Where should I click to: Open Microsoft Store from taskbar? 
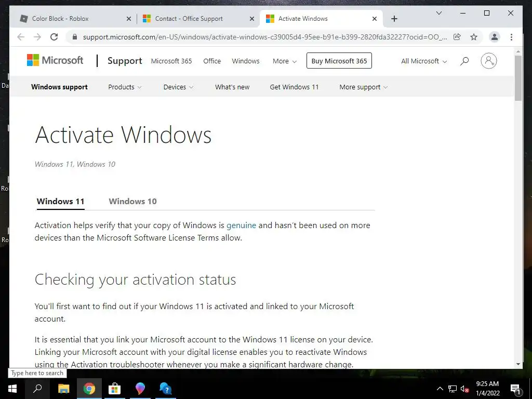pyautogui.click(x=114, y=389)
